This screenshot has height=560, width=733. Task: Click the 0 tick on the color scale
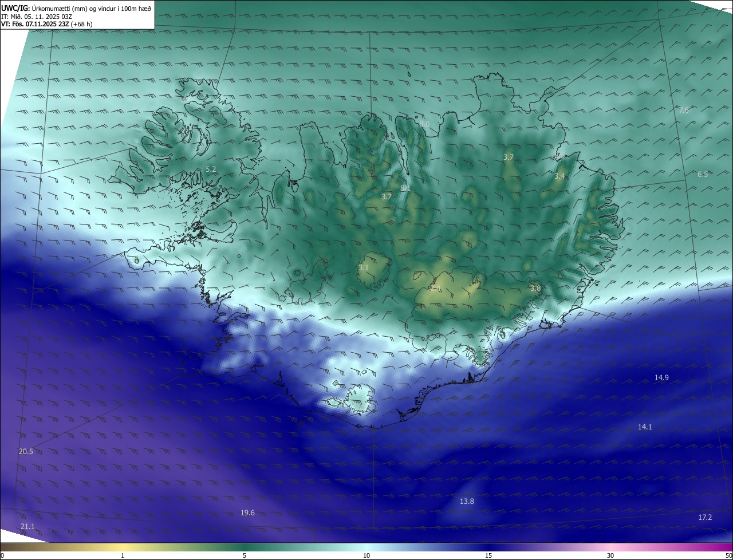pos(2,555)
